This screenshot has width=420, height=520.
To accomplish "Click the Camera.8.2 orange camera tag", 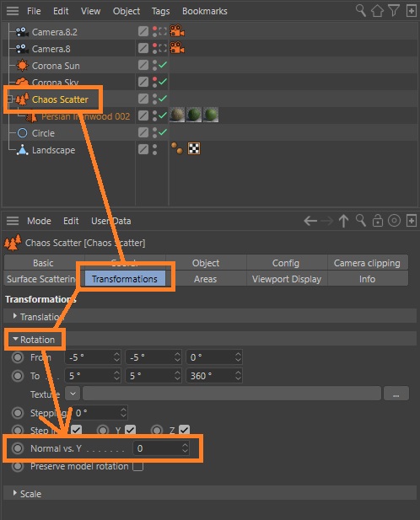I will [x=177, y=31].
